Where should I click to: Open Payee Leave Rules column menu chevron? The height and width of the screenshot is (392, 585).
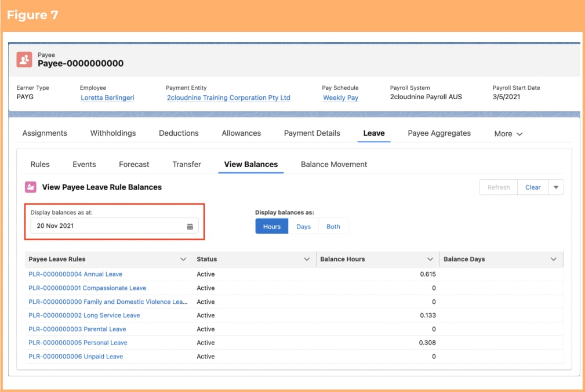click(x=183, y=259)
